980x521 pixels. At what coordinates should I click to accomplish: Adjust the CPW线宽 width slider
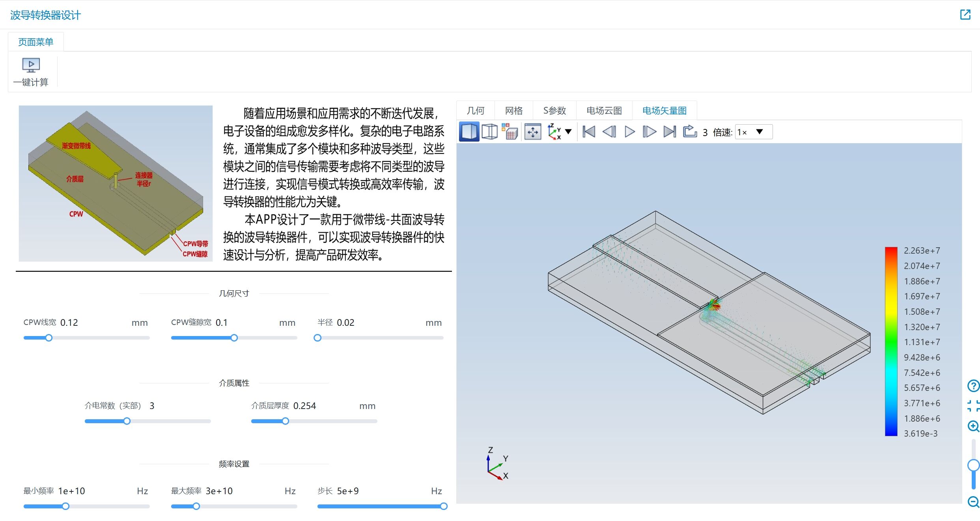pos(49,338)
